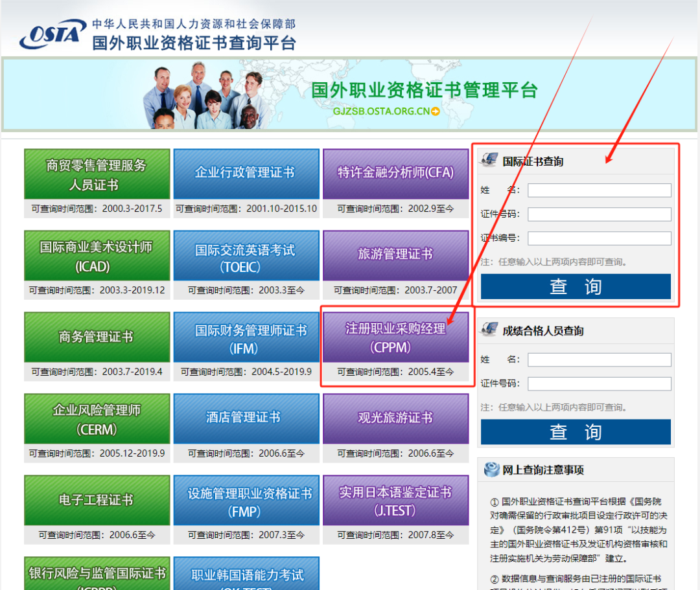
Task: Click the headset icon beside 网上查询注意事项
Action: tap(491, 469)
